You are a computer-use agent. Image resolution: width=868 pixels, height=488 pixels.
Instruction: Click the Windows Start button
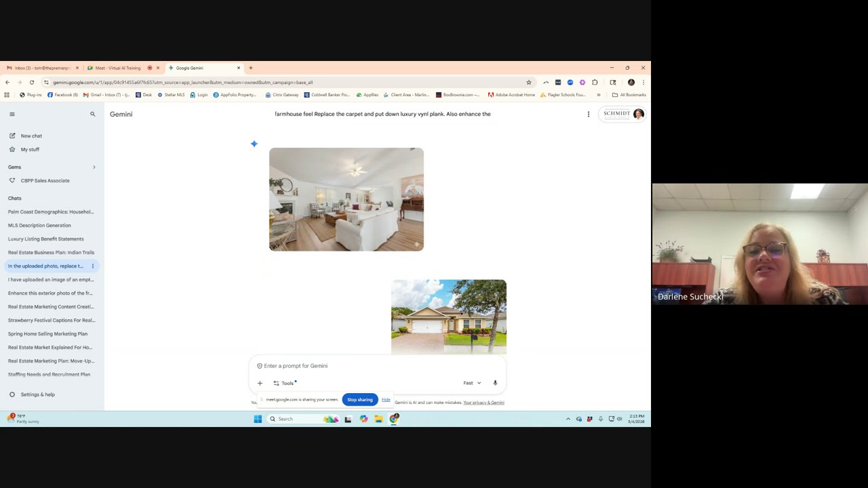point(258,419)
